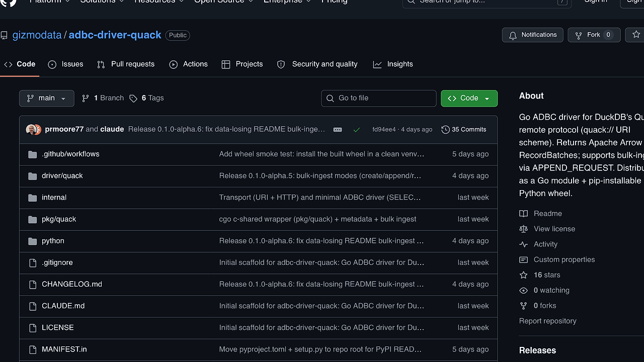Open prmoore77 author profile link
644x362 pixels.
coord(64,129)
